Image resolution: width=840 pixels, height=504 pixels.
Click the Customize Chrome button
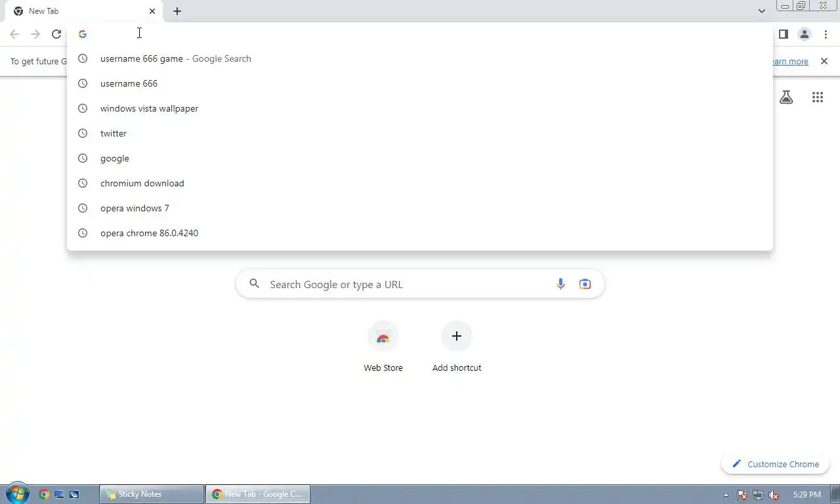(x=775, y=464)
